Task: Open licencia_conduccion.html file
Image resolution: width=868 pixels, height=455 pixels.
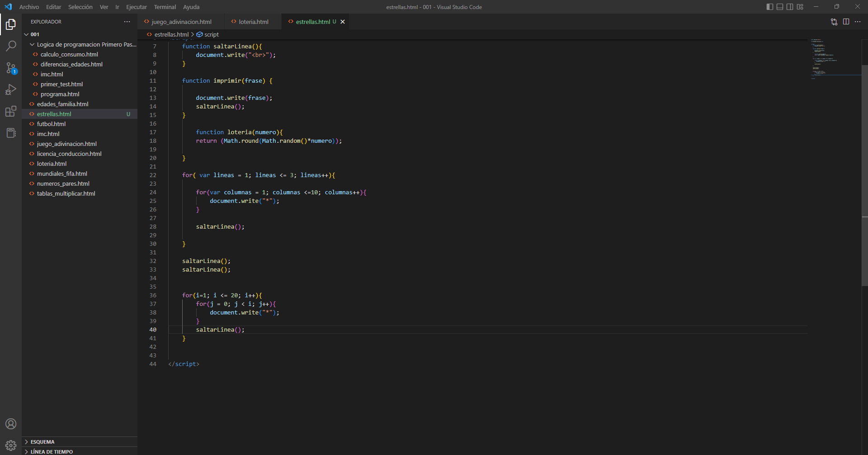Action: click(80, 154)
